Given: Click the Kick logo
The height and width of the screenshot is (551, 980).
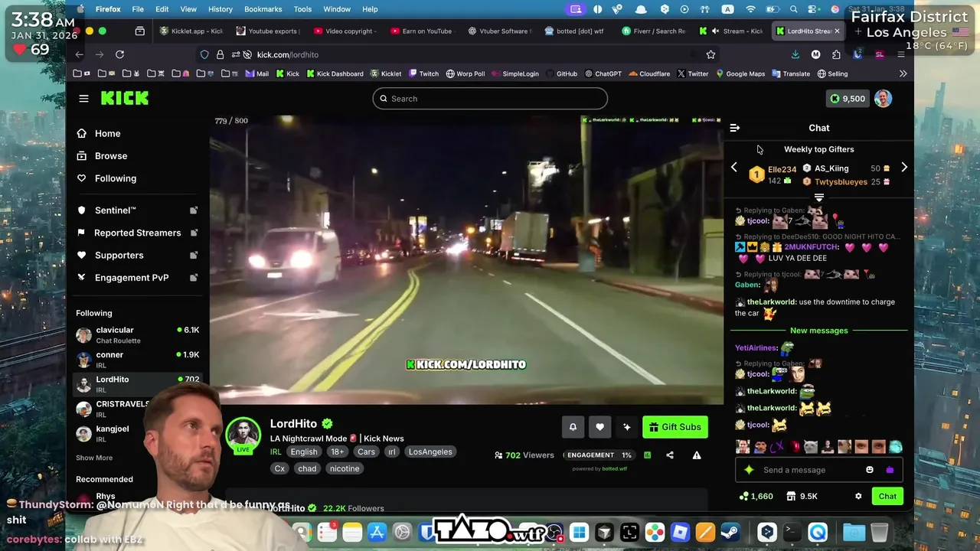Looking at the screenshot, I should click(124, 98).
